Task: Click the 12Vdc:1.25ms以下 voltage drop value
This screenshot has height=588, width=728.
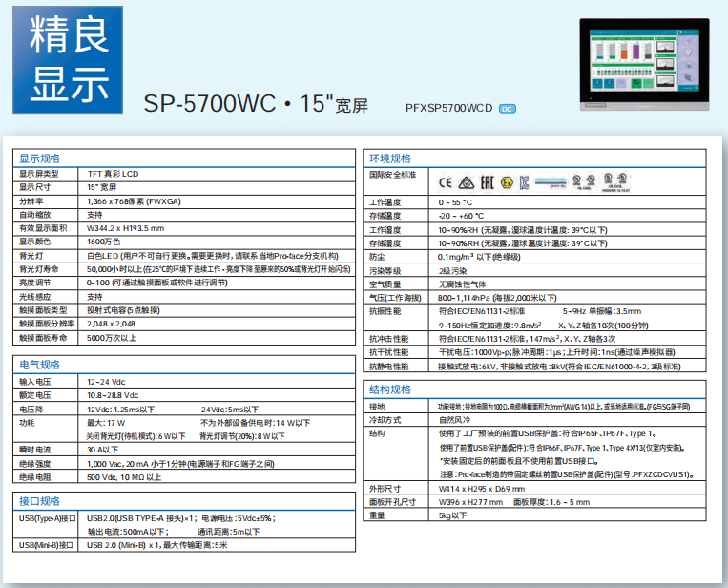Action: [x=121, y=409]
